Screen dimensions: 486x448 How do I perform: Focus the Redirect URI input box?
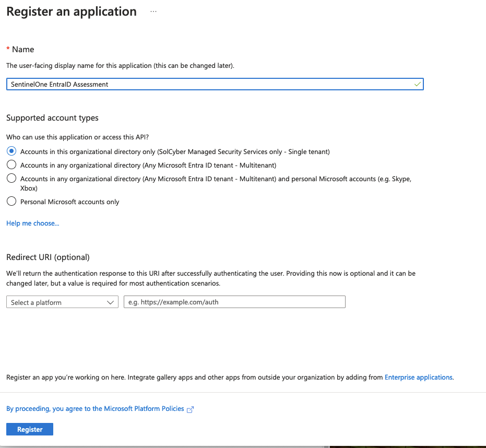[234, 302]
